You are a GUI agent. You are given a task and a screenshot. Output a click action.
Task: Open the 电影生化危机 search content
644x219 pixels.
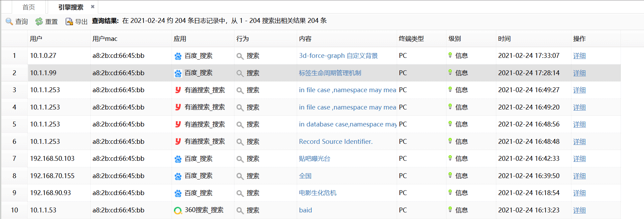pos(318,193)
